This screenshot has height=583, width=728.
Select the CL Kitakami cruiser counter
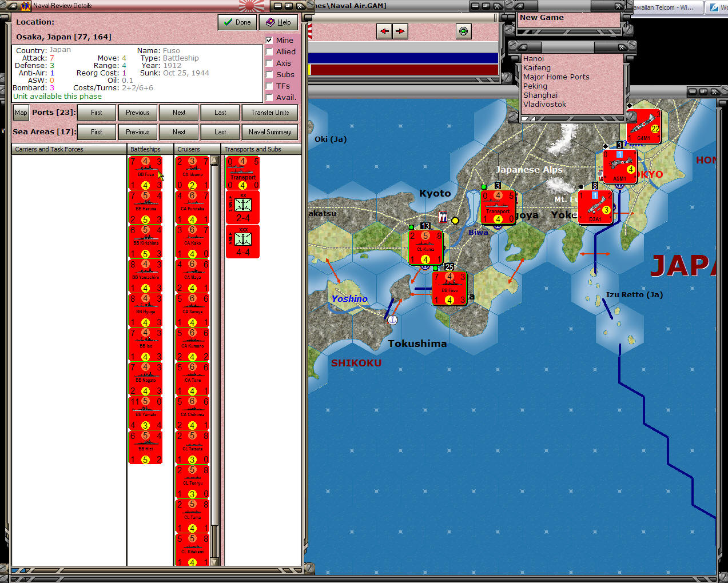point(192,549)
